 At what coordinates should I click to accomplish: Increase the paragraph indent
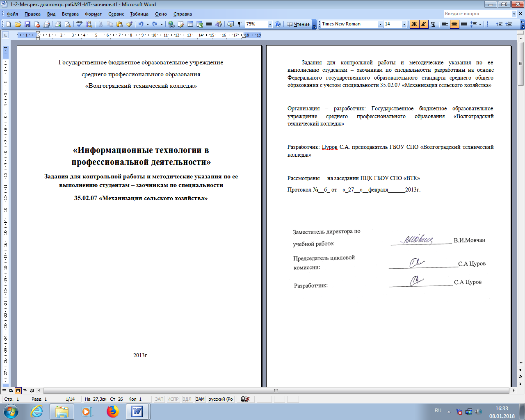click(x=509, y=24)
